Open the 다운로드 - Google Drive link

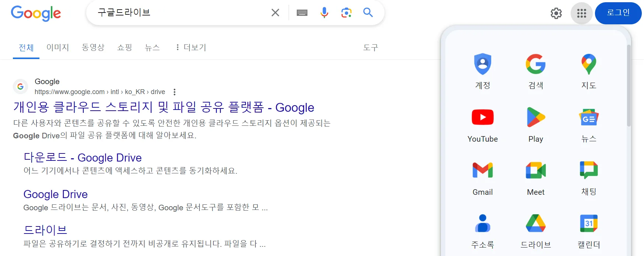[x=82, y=158]
